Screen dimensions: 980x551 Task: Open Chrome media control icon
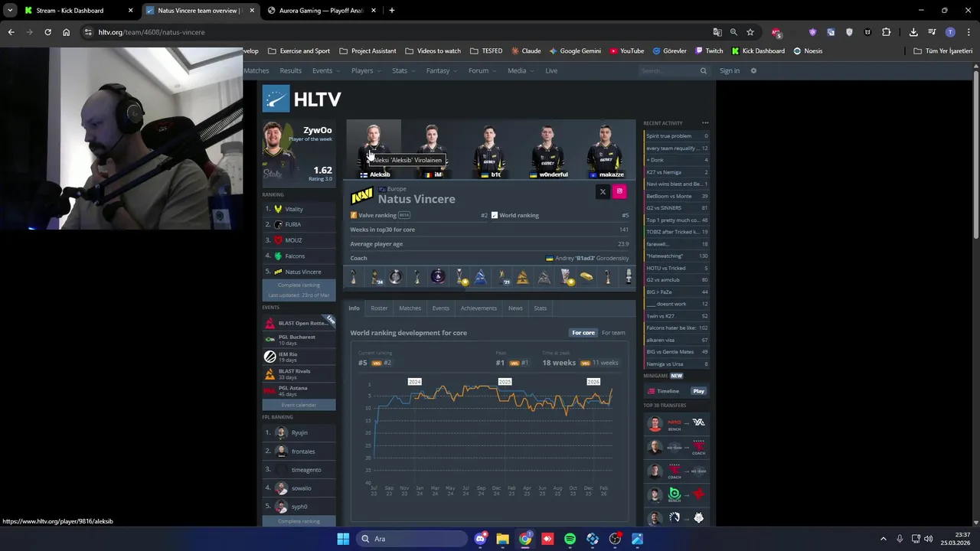tap(932, 32)
